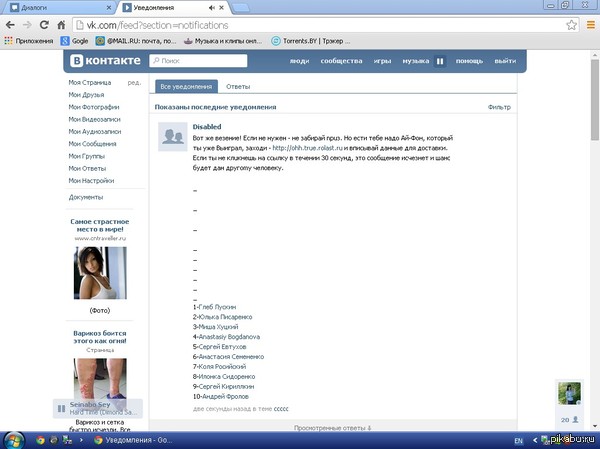Viewport: 600px width, 449px height.
Task: Open Chrome from the quick launch bar
Action: [40, 440]
